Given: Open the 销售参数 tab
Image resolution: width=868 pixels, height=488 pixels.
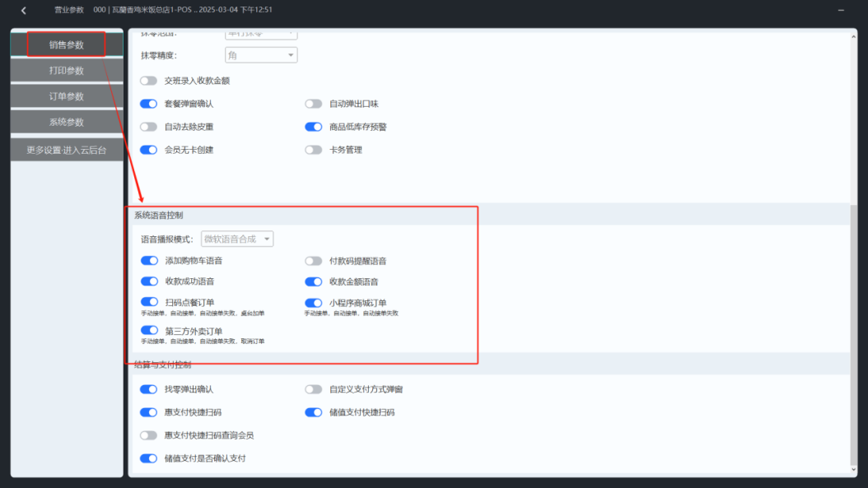Looking at the screenshot, I should click(x=67, y=44).
